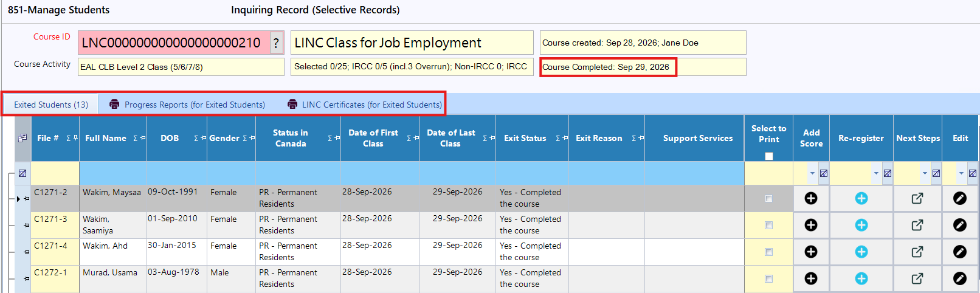The width and height of the screenshot is (980, 293).
Task: Edit record of Murad, Usama
Action: coord(960,278)
